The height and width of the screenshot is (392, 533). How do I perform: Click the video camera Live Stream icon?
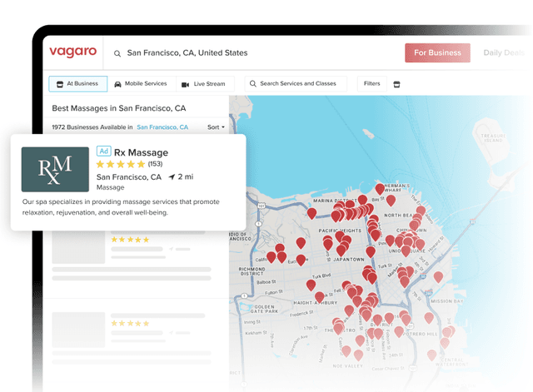pyautogui.click(x=185, y=85)
